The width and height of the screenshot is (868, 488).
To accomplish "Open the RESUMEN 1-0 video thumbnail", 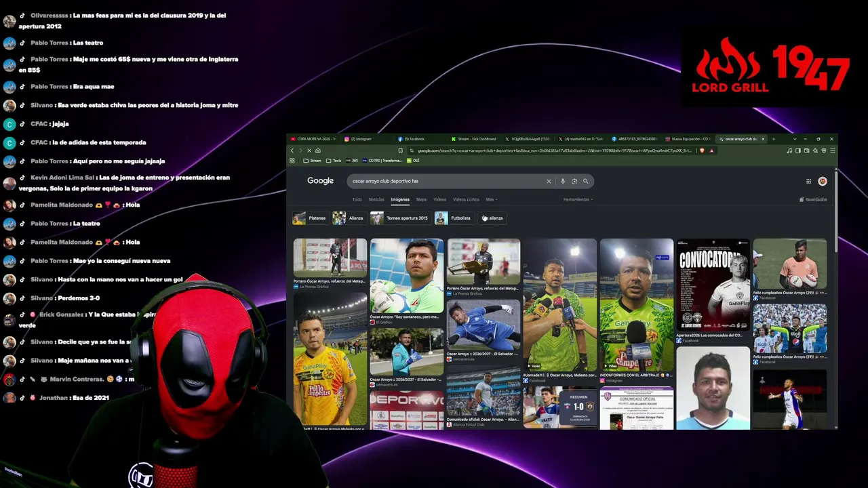I will [x=560, y=409].
